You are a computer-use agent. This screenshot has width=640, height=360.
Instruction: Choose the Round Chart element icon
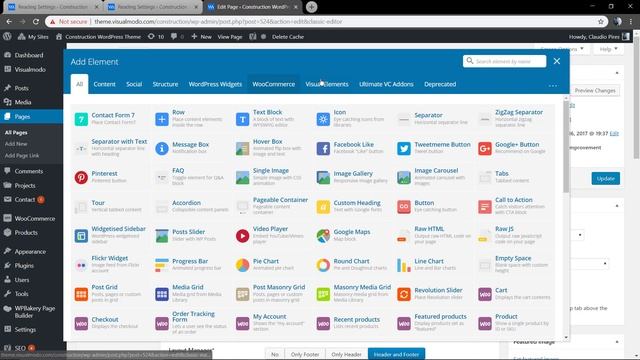[x=323, y=265]
